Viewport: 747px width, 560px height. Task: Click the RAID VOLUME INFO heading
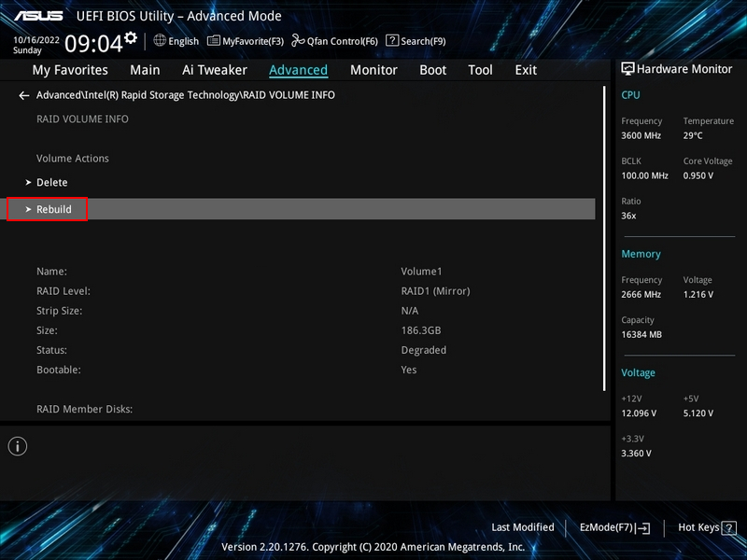[82, 119]
